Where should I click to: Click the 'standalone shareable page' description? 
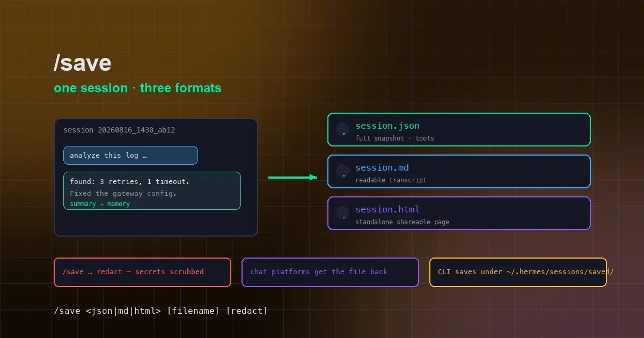(402, 222)
